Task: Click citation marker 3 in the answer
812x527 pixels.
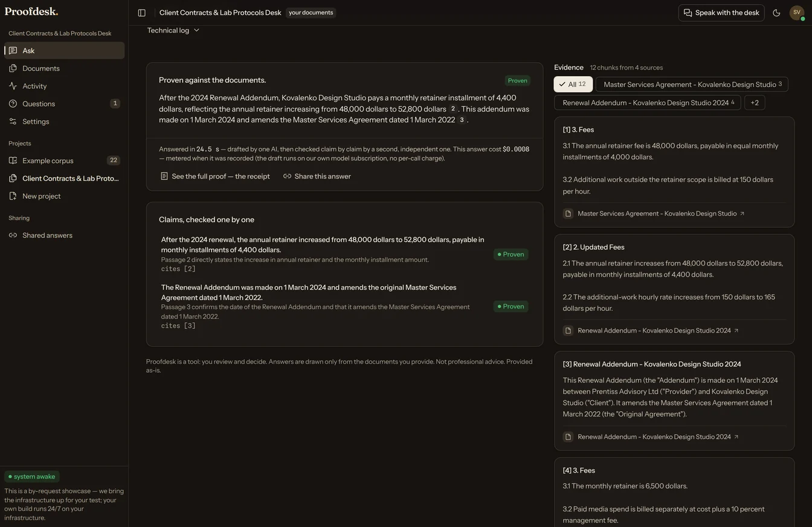Action: click(x=462, y=120)
